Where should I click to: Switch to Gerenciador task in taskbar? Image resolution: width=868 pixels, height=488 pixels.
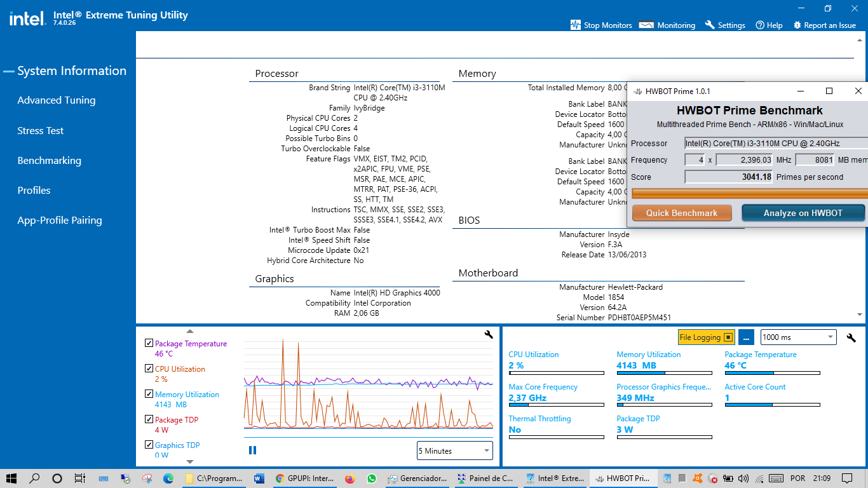tap(417, 478)
